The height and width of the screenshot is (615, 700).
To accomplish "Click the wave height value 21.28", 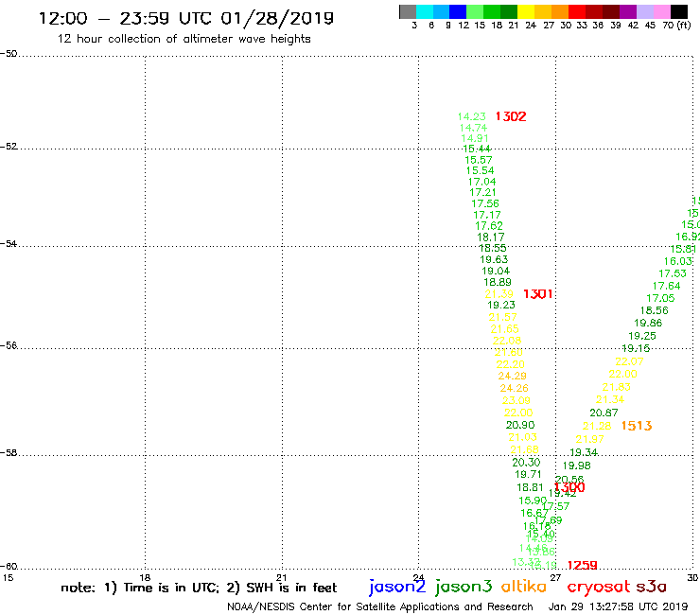I will tap(597, 426).
